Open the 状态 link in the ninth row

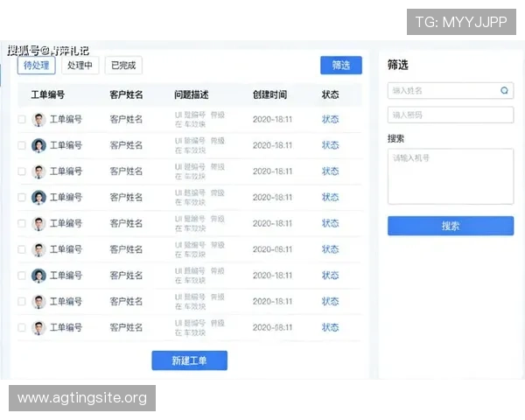pyautogui.click(x=330, y=327)
